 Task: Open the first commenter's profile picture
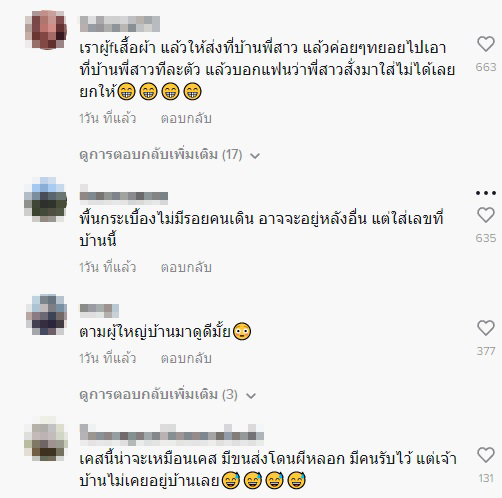(46, 30)
